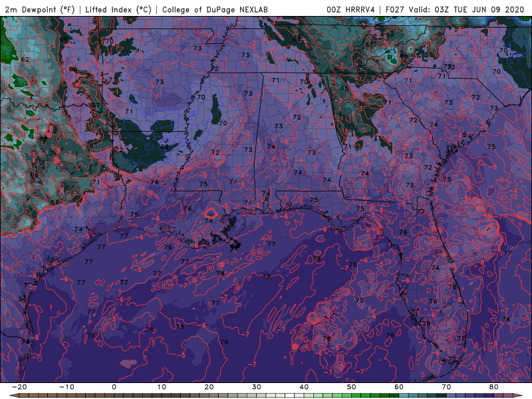Click the "Lifted Index (°C)" title text
Screen dimensions: 532x399
(118, 10)
